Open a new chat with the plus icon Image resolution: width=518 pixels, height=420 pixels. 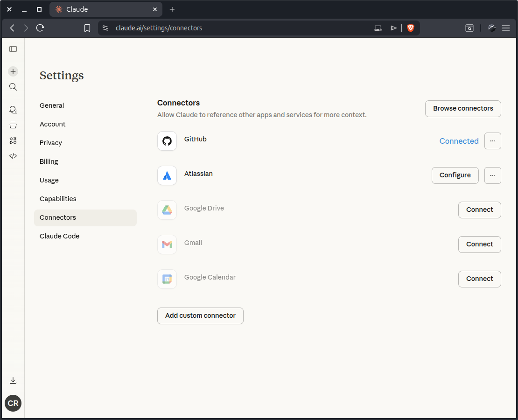coord(13,71)
